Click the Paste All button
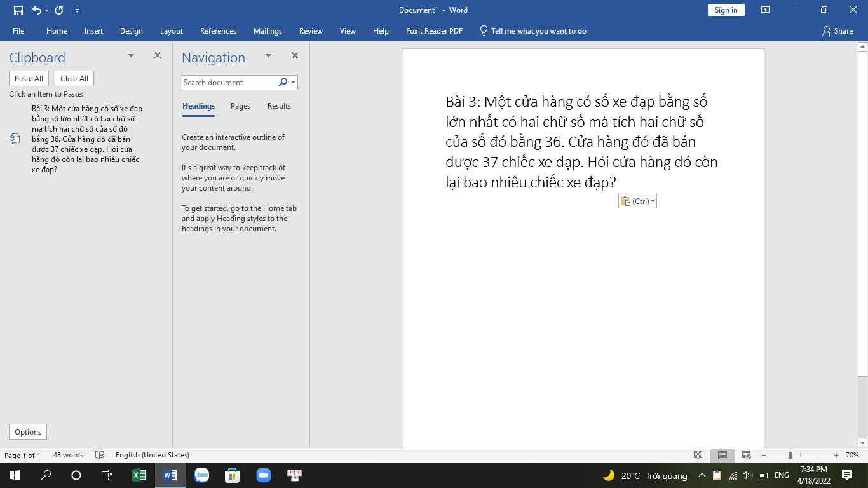Image resolution: width=868 pixels, height=488 pixels. (x=29, y=79)
